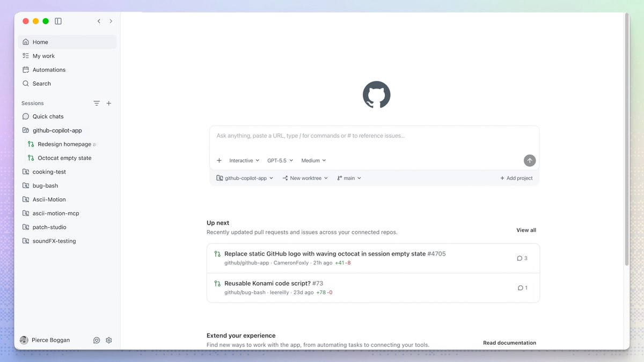Click pull request icon for Konami script
Image resolution: width=644 pixels, height=362 pixels.
(217, 284)
